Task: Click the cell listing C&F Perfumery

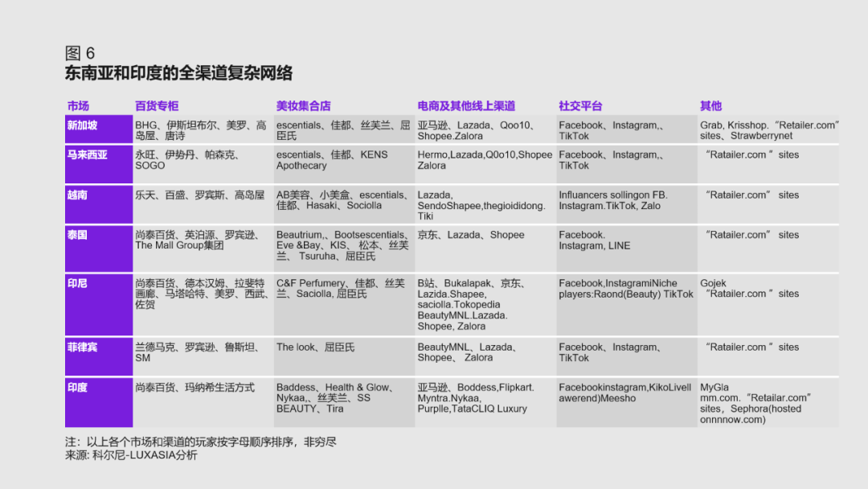Action: (344, 289)
